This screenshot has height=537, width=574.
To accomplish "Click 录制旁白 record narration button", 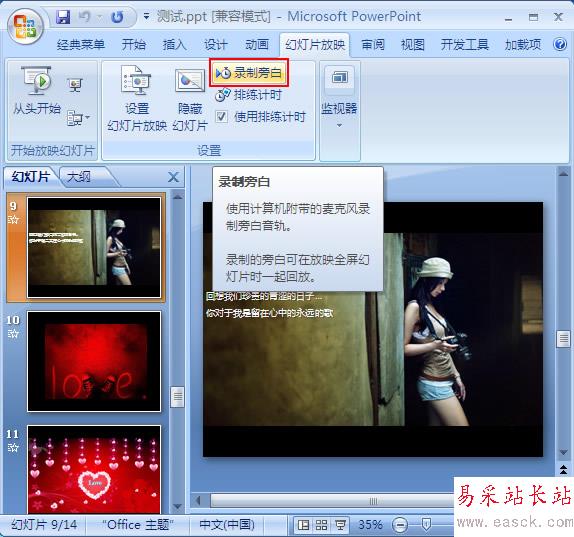I will point(249,73).
